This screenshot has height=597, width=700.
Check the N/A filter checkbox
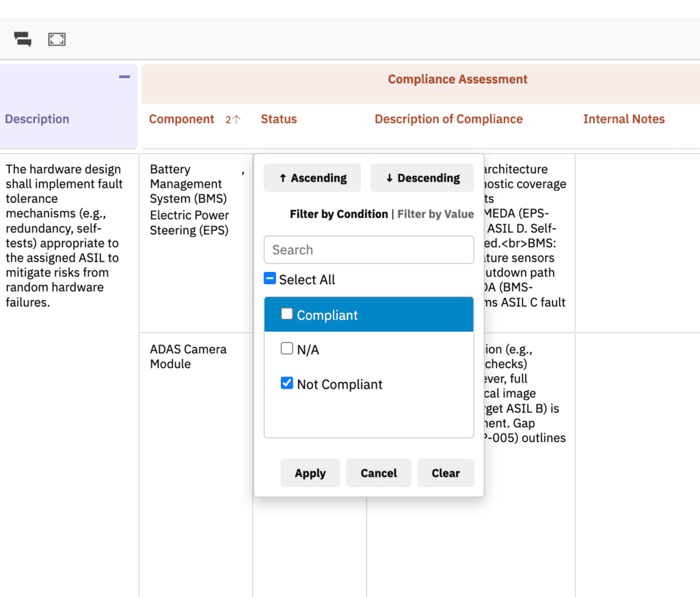[286, 348]
